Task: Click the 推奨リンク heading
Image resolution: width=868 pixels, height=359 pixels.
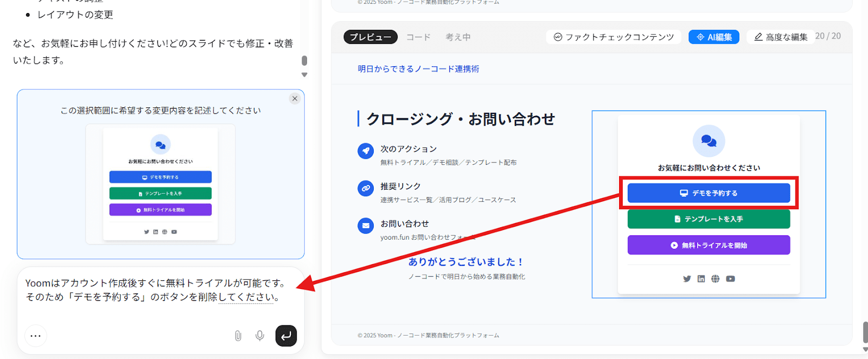Action: click(x=400, y=186)
